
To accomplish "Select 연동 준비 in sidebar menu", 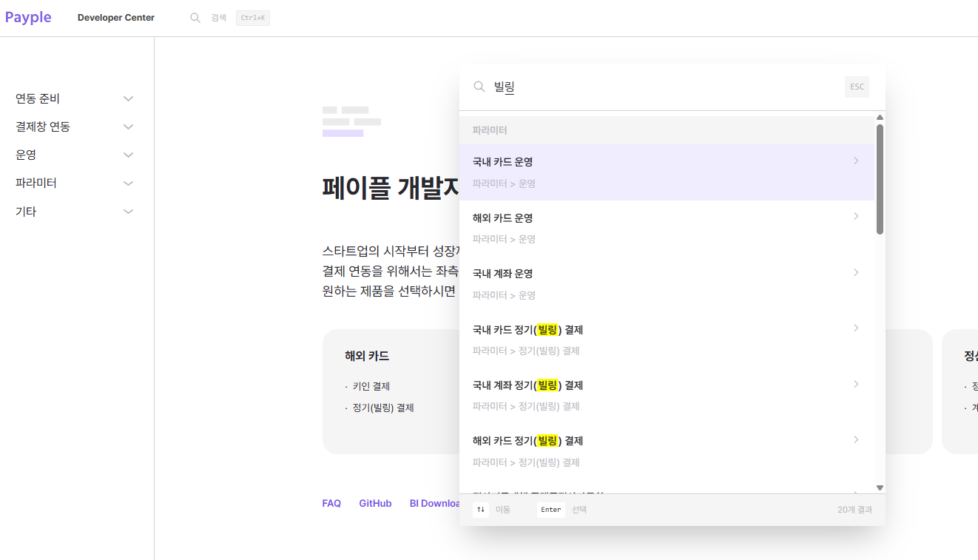I will point(38,98).
